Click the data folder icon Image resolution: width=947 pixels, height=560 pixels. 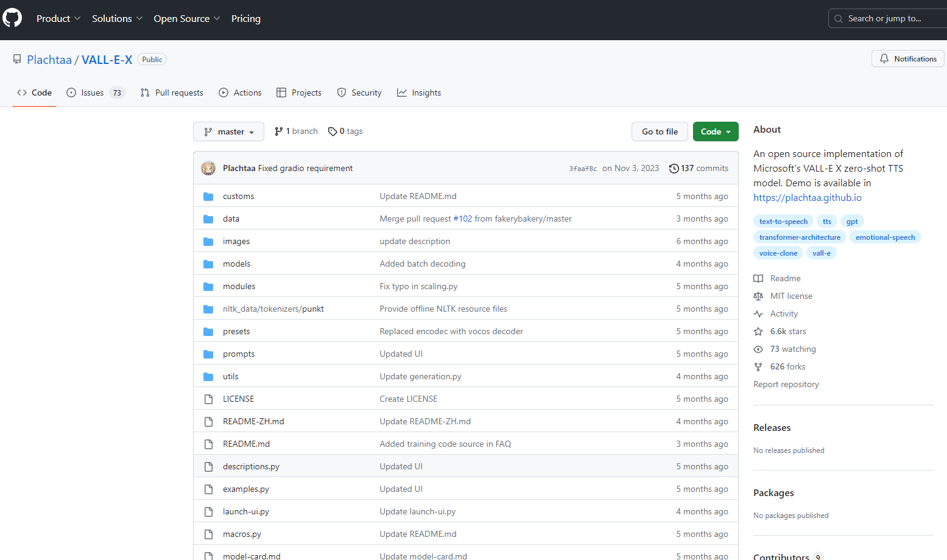[208, 219]
